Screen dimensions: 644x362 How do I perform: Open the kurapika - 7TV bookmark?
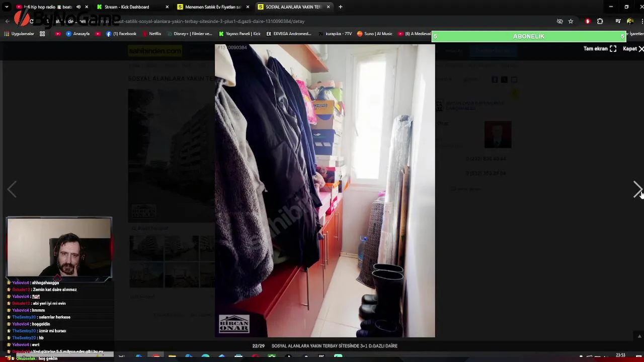(335, 34)
